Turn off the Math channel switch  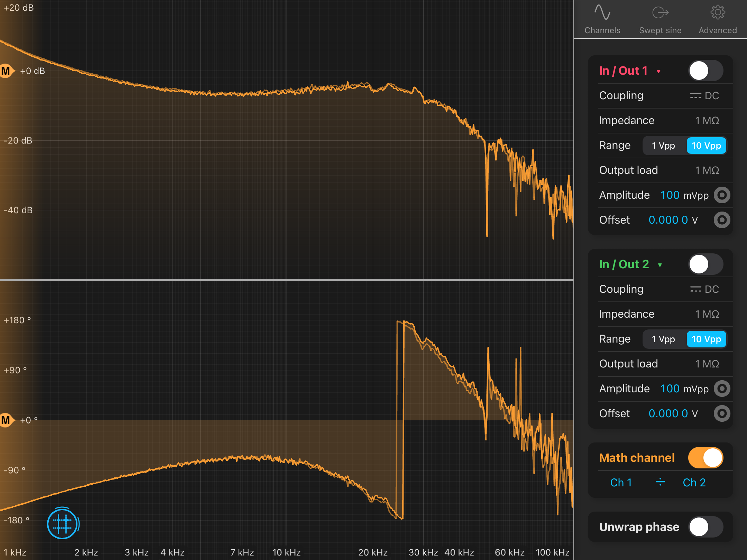point(705,458)
